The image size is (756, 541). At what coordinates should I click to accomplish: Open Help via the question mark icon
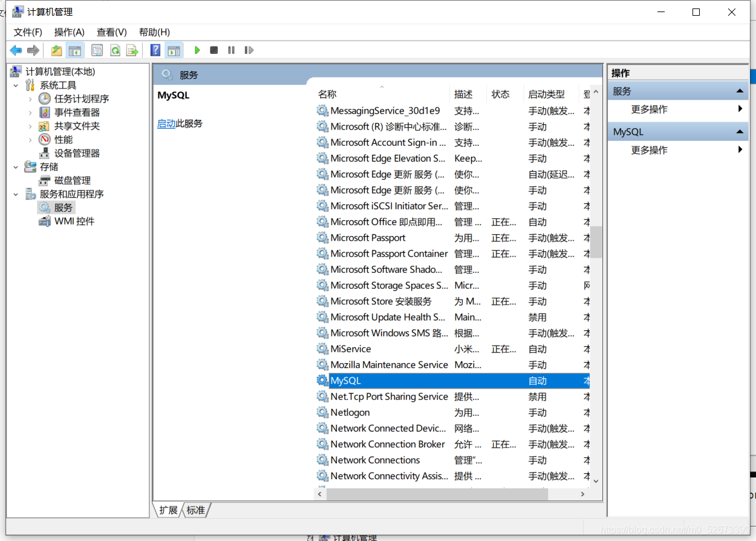[155, 50]
